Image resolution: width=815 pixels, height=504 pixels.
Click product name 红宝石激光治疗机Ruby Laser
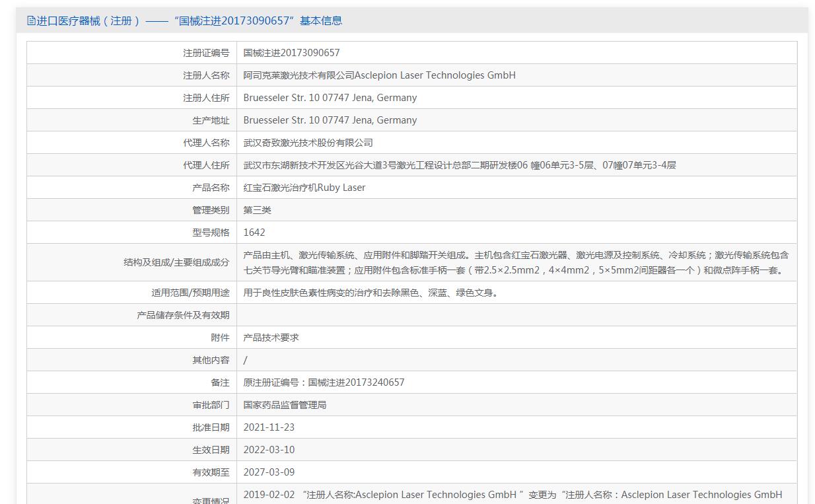click(304, 188)
